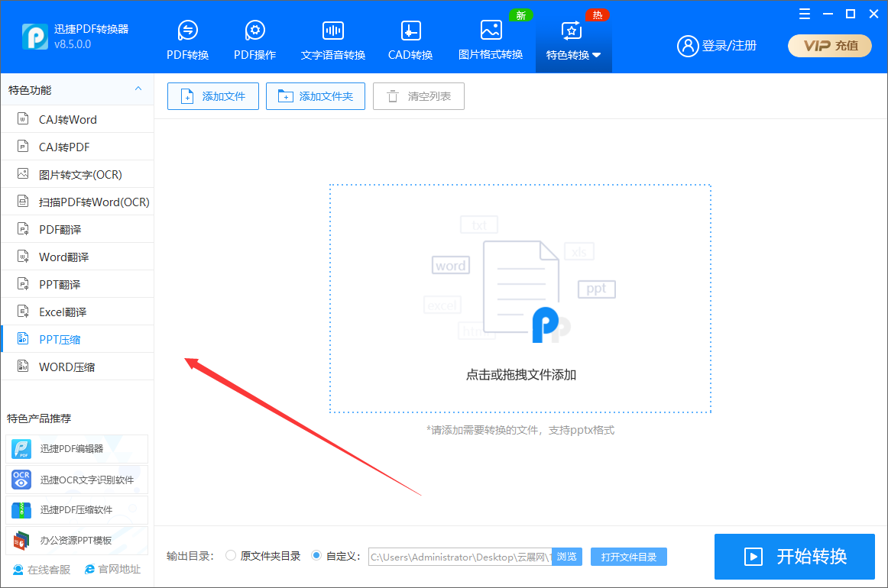Click the 开始转换 start button

[x=795, y=556]
